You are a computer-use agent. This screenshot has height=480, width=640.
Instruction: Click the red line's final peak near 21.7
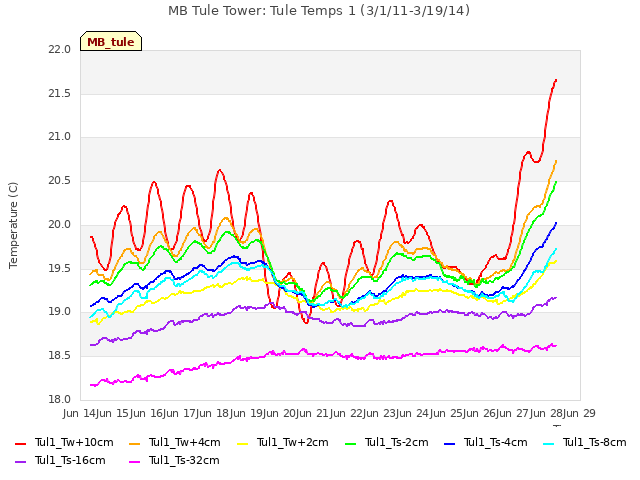[x=556, y=80]
